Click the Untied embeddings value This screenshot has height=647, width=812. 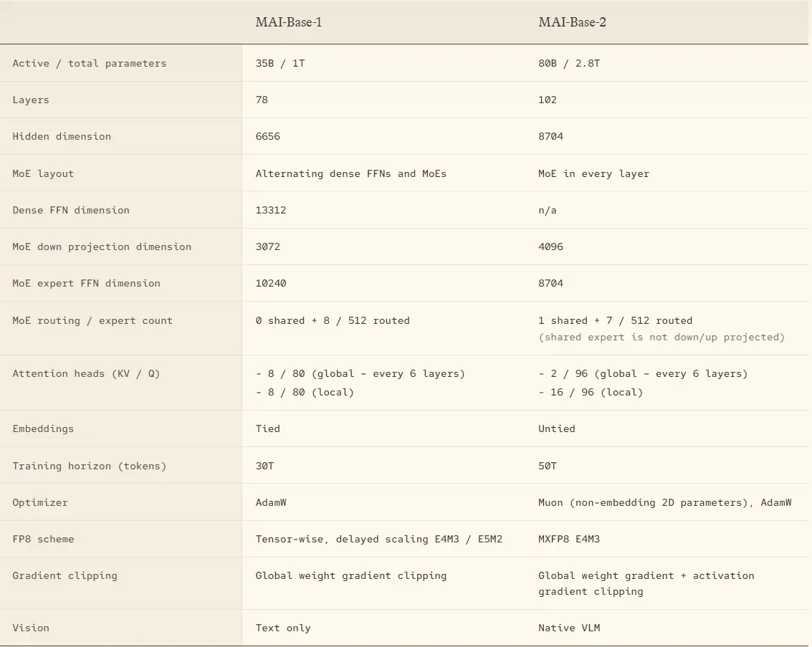[557, 428]
